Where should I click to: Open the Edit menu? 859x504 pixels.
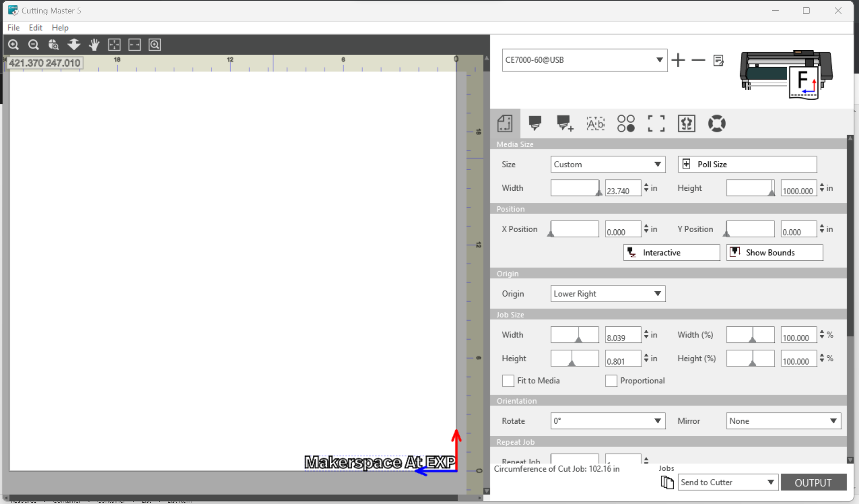click(x=35, y=27)
